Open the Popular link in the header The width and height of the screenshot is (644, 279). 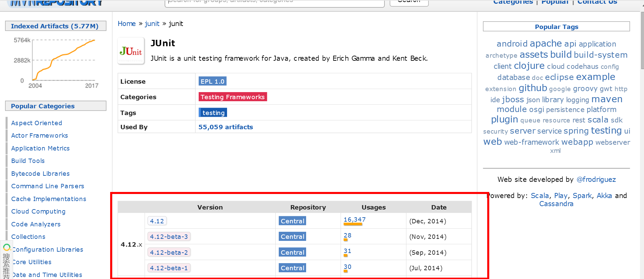tap(555, 2)
